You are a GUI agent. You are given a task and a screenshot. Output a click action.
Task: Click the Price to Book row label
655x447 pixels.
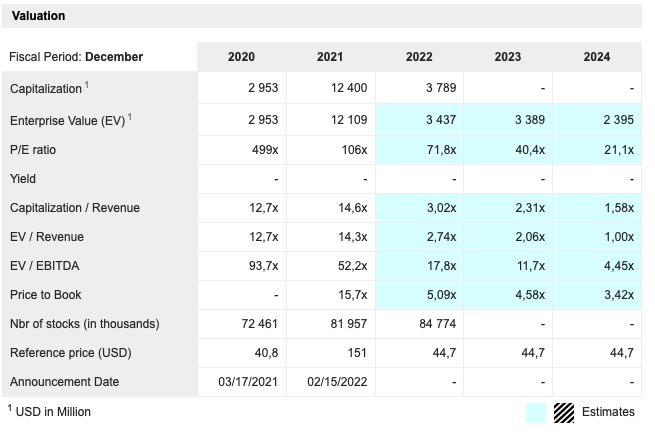pos(46,295)
